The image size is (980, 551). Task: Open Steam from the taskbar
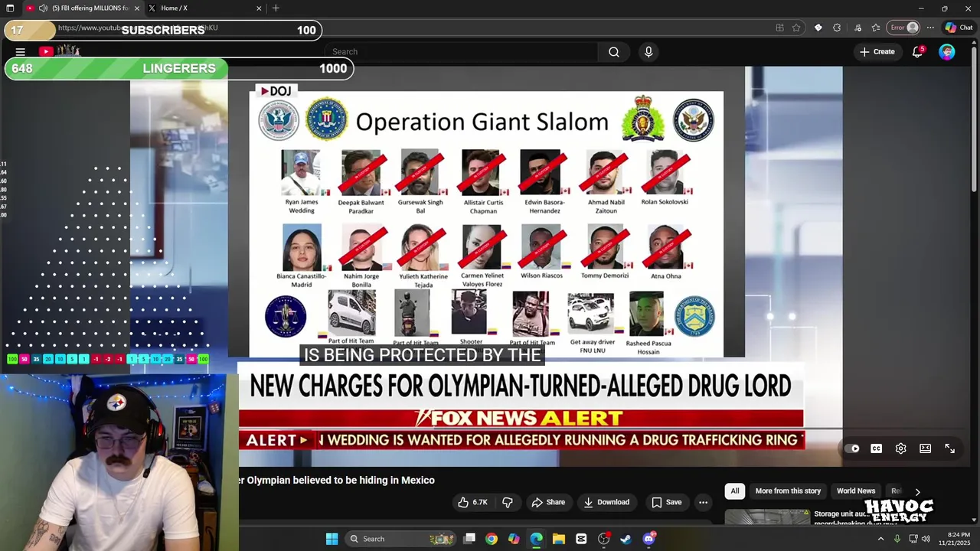(x=626, y=539)
